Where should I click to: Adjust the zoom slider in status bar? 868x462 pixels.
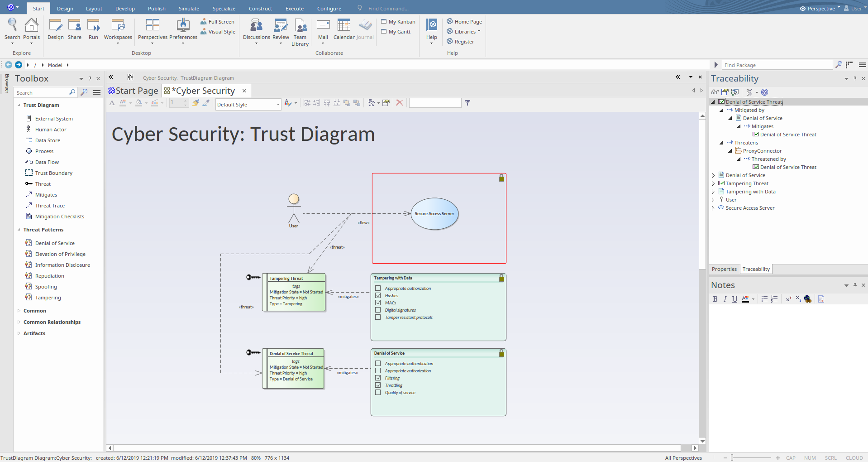tap(732, 458)
